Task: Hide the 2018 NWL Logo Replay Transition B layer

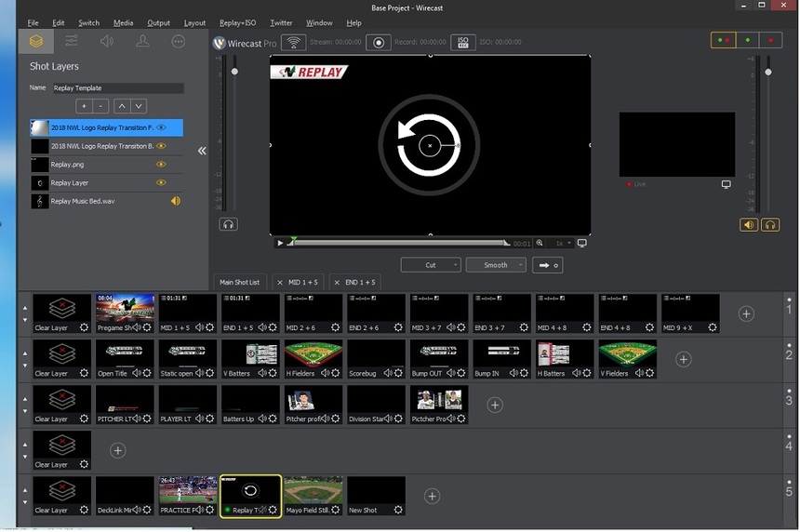Action: tap(161, 146)
